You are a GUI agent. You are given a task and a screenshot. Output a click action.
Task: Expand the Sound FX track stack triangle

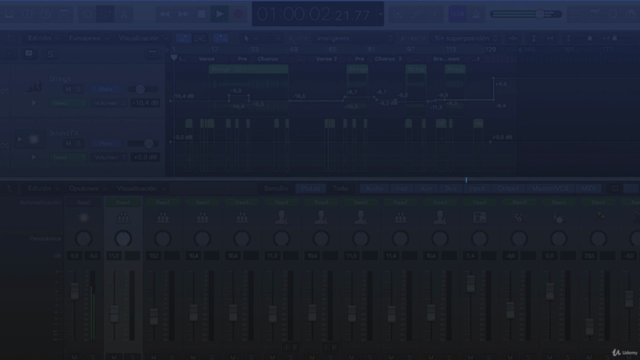[19, 139]
